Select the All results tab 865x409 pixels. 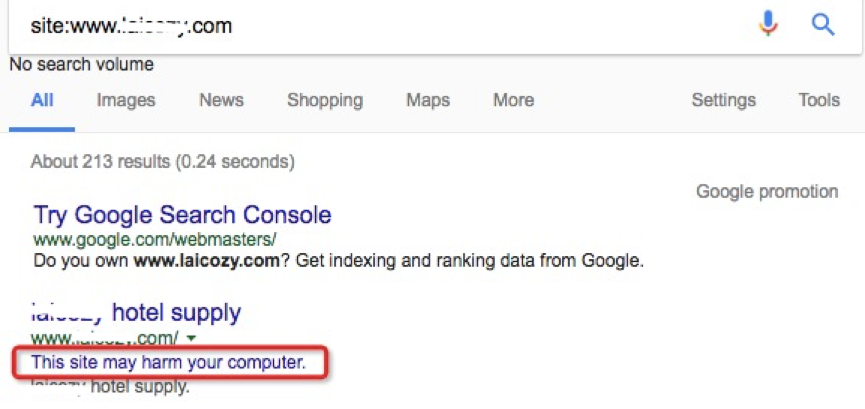coord(42,100)
